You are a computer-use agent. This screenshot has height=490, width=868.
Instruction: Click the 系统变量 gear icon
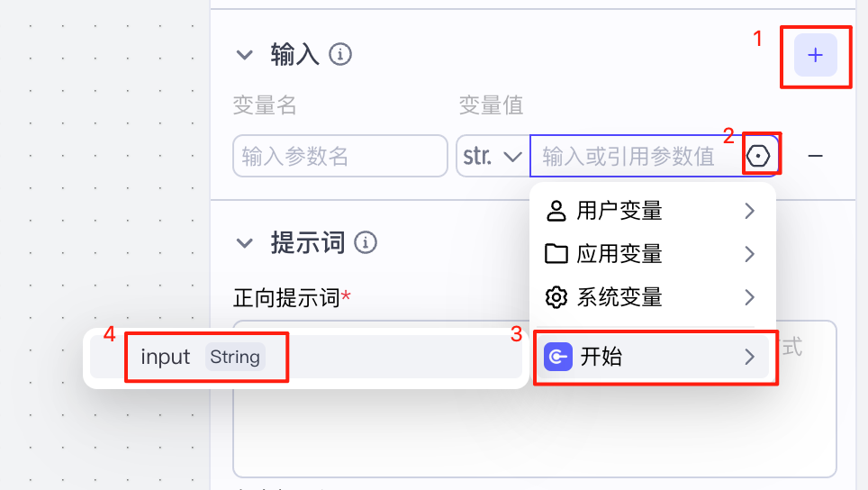point(556,297)
